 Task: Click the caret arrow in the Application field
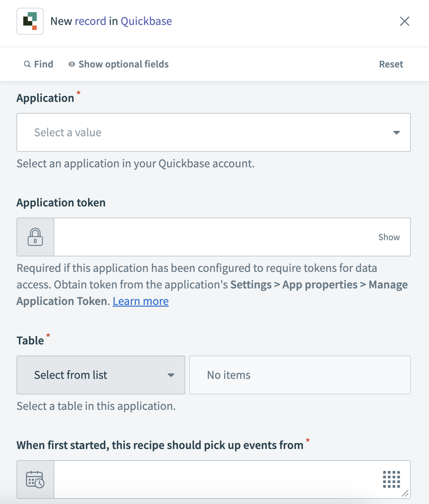click(397, 133)
